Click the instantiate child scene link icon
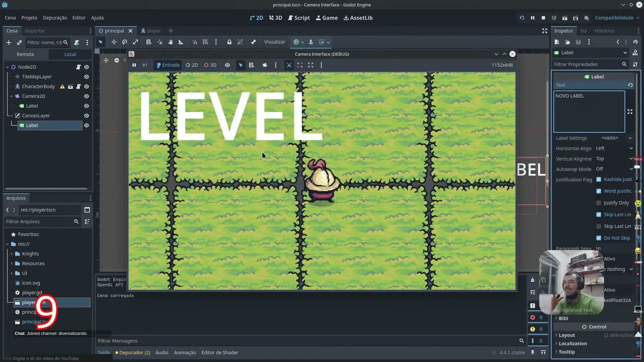644x362 pixels. pyautogui.click(x=19, y=43)
